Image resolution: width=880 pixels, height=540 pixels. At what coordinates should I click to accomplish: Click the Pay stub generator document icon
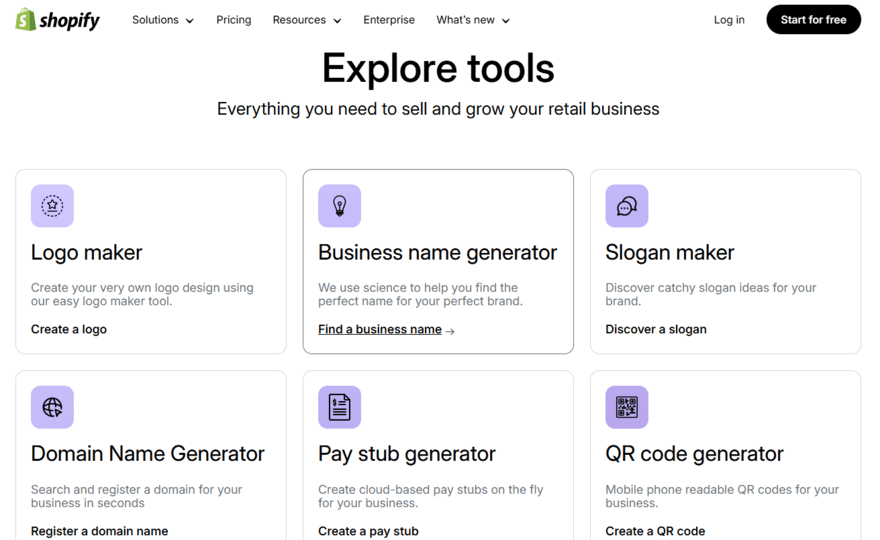340,407
